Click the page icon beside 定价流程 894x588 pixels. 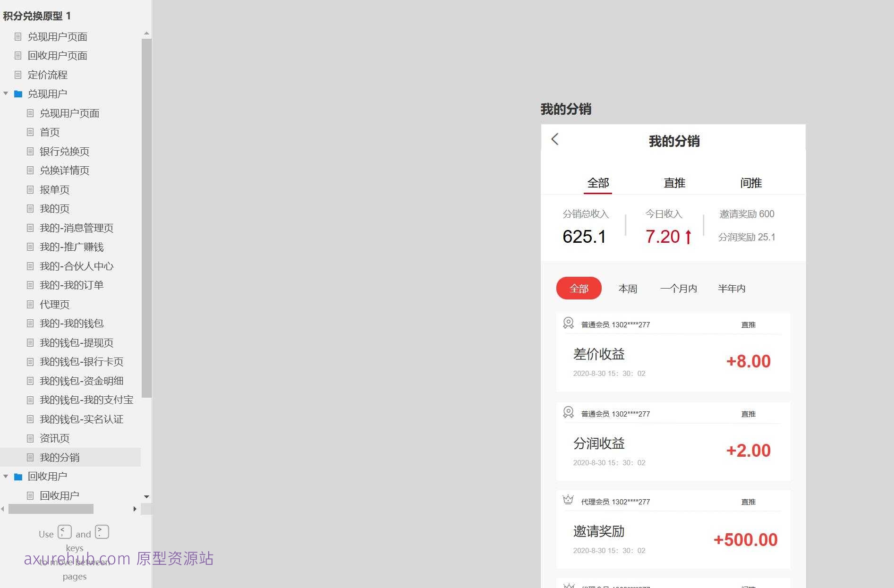[x=18, y=75]
